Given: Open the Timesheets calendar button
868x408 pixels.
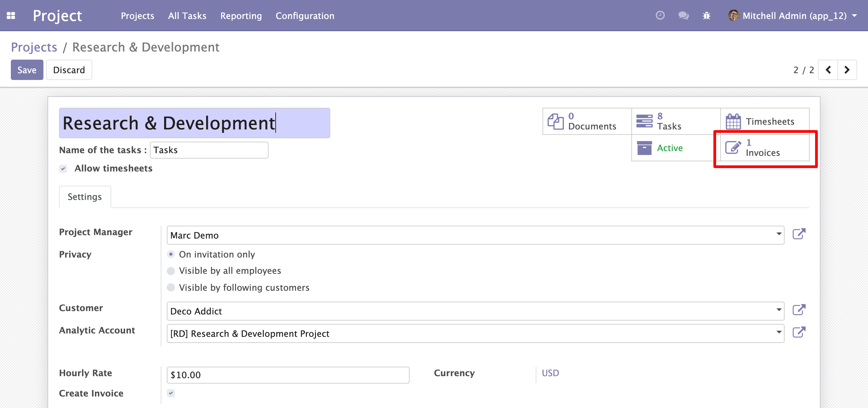Looking at the screenshot, I should click(x=765, y=121).
